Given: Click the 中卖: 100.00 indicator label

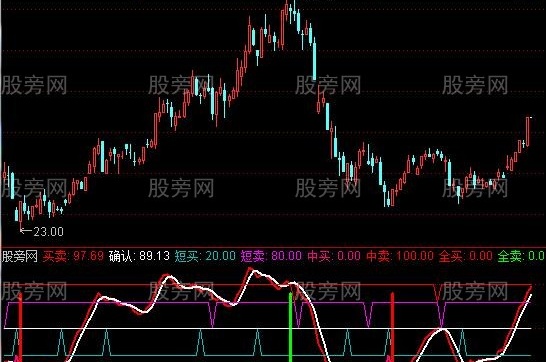Looking at the screenshot, I should point(400,256).
